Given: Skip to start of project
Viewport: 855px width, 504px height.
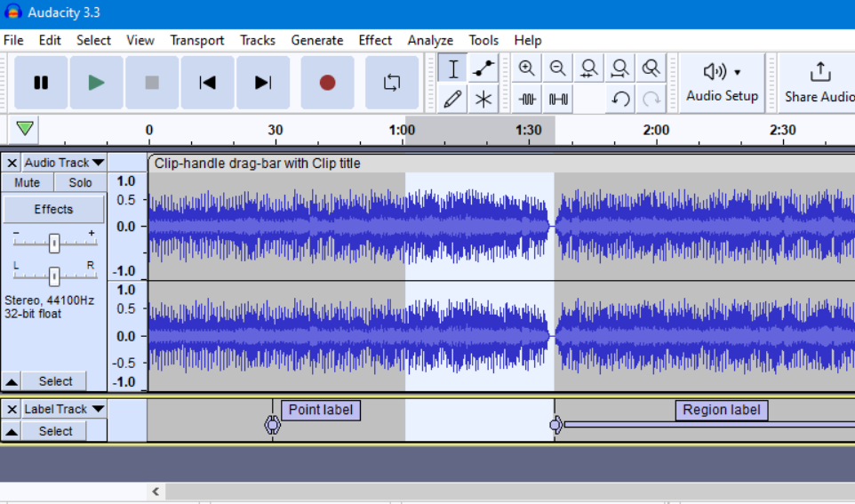Looking at the screenshot, I should [208, 83].
